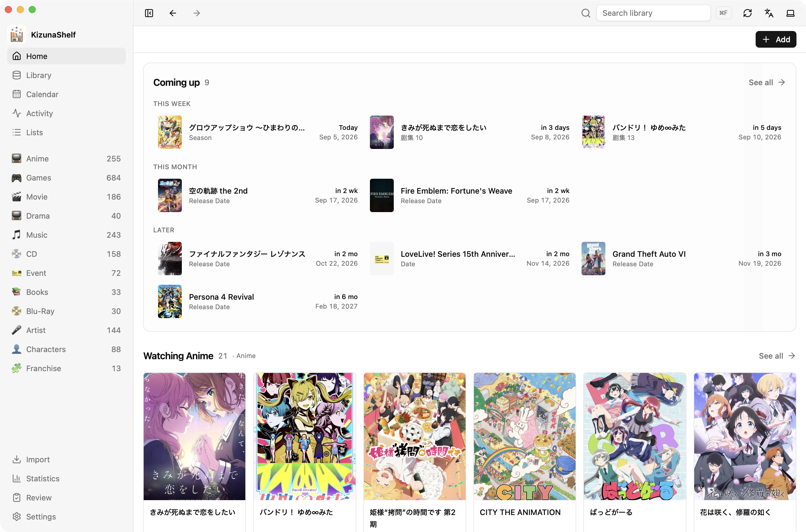Open Games category in sidebar

click(66, 178)
